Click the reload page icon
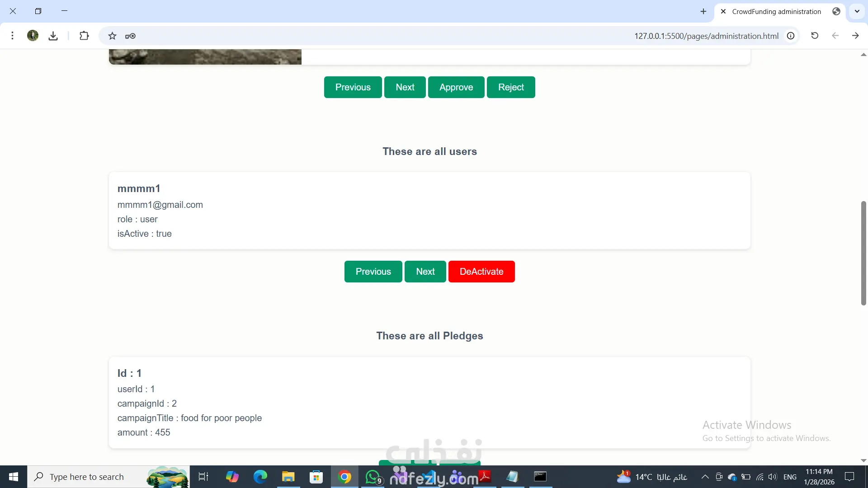Viewport: 868px width, 488px height. [x=815, y=36]
